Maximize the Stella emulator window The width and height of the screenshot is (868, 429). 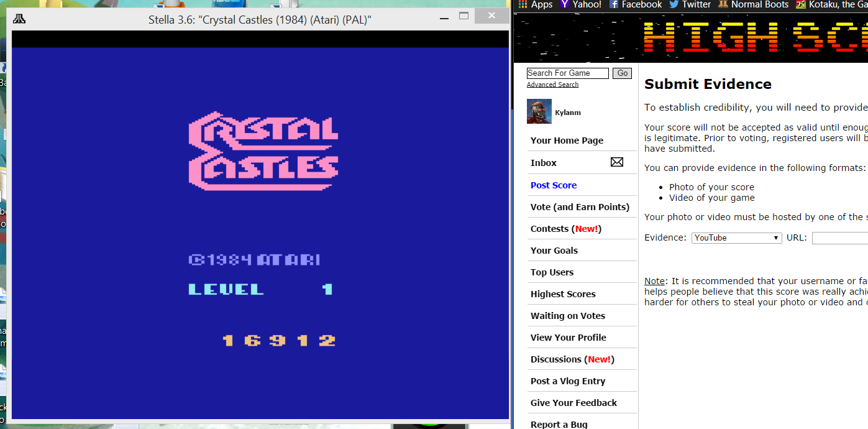point(464,16)
